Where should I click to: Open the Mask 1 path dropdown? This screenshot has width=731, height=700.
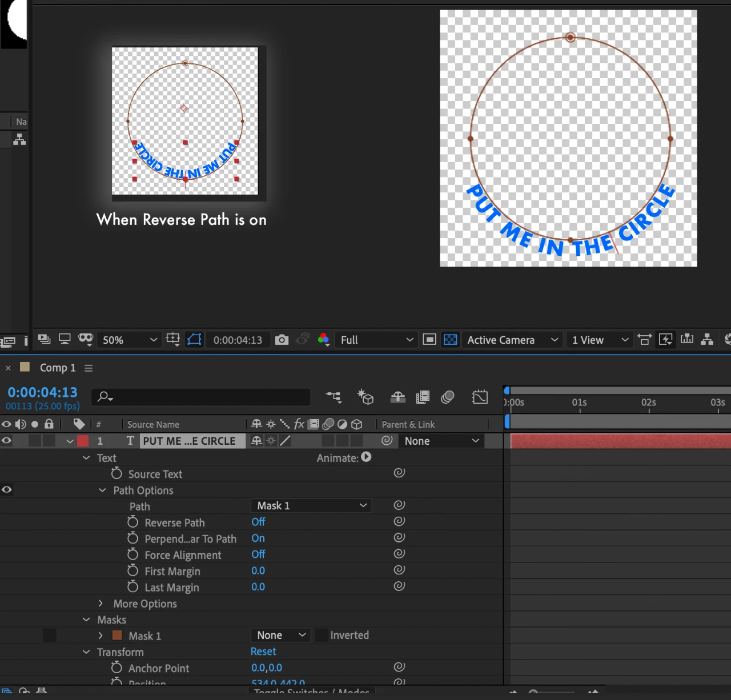(311, 505)
